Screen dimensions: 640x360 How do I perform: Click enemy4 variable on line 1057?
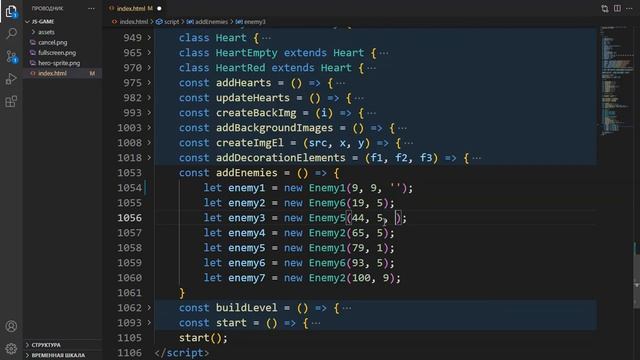point(247,233)
